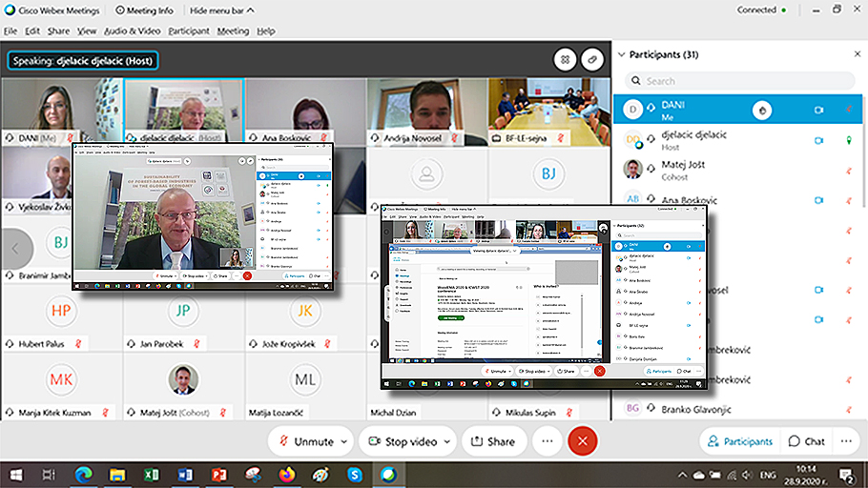
Task: Show hidden system tray icons
Action: click(683, 475)
